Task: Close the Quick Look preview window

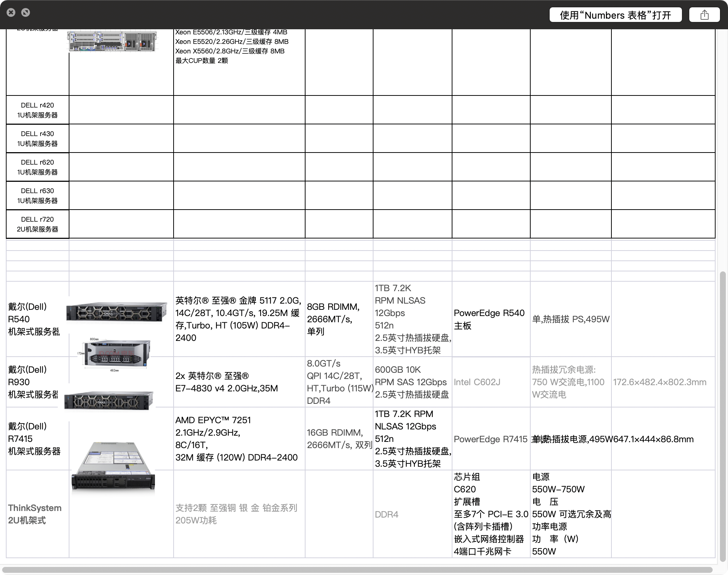Action: click(11, 12)
